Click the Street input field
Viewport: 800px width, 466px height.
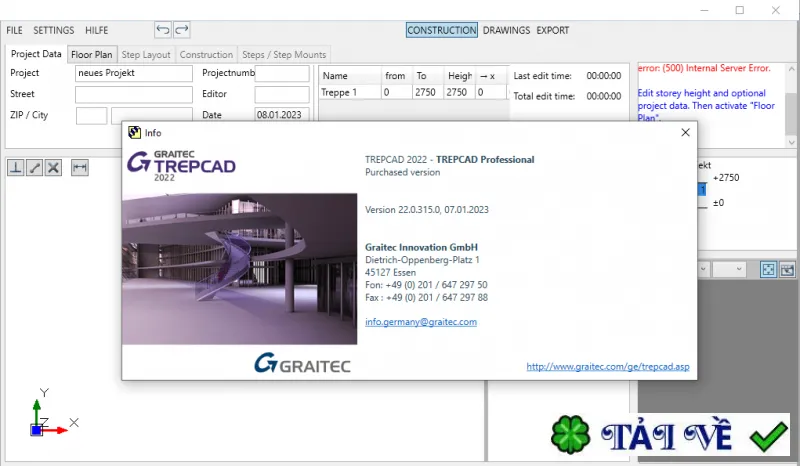pyautogui.click(x=134, y=94)
